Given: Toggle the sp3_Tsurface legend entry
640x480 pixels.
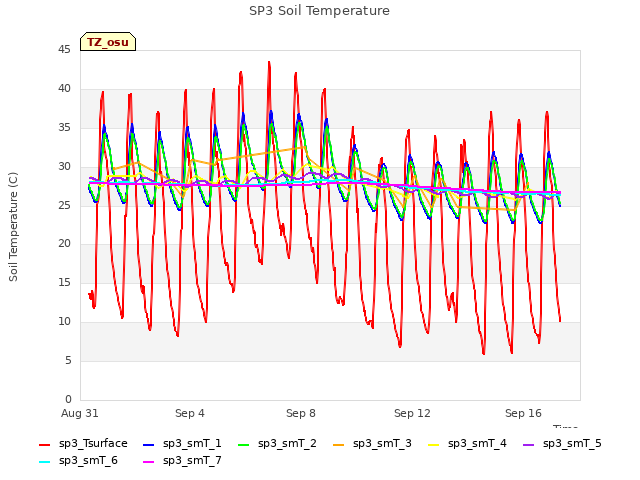Looking at the screenshot, I should 83,444.
